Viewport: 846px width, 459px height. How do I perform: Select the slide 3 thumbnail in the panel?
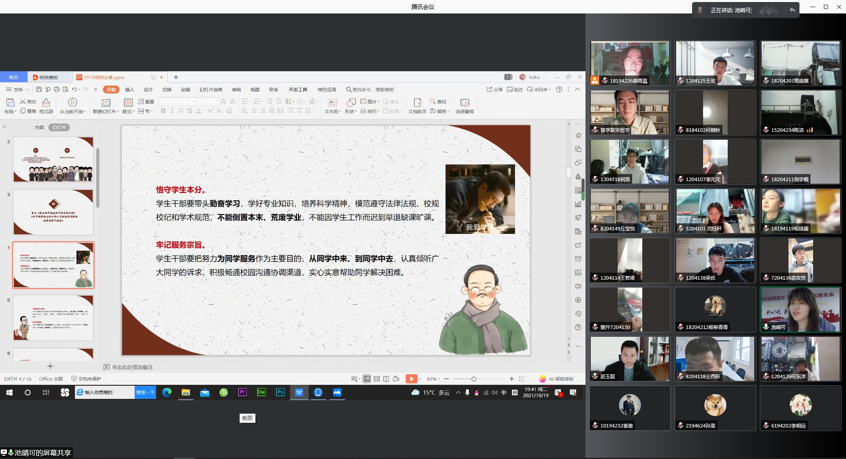pos(53,213)
